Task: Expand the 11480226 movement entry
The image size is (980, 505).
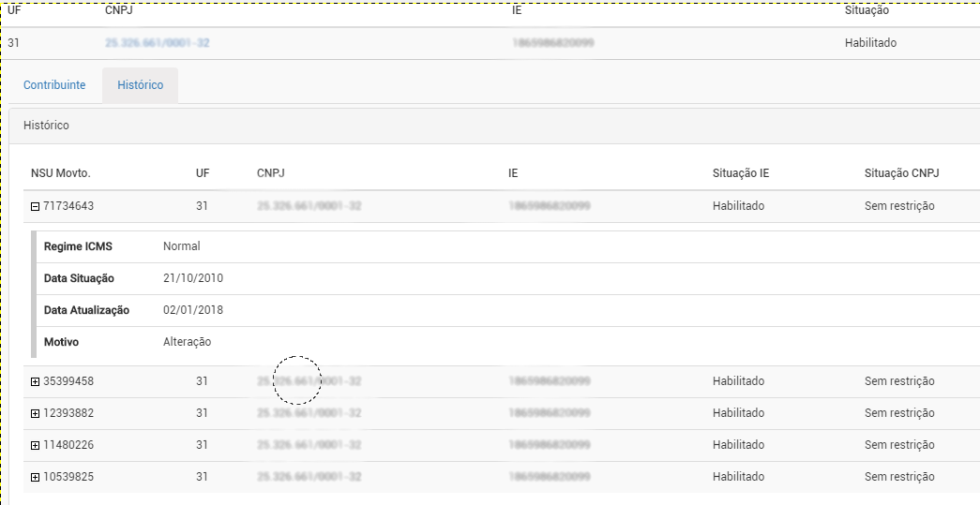Action: click(36, 445)
